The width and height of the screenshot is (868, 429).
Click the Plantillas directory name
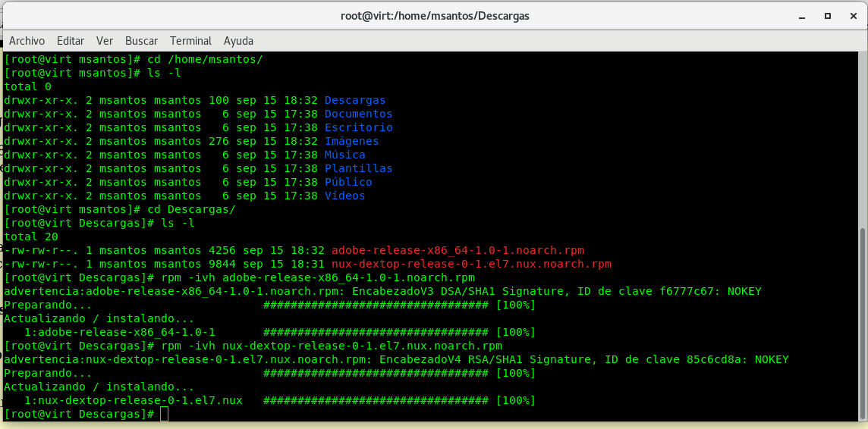pyautogui.click(x=358, y=168)
